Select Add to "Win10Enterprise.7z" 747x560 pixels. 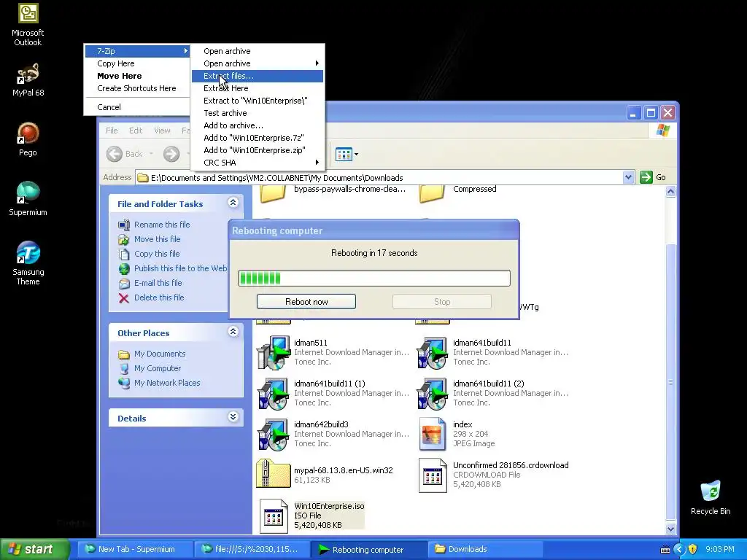click(258, 138)
